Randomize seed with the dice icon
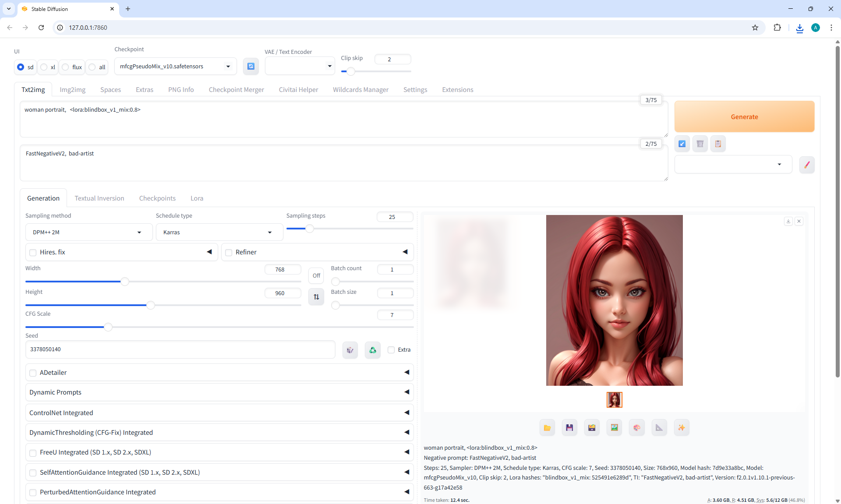The height and width of the screenshot is (504, 841). pos(350,350)
